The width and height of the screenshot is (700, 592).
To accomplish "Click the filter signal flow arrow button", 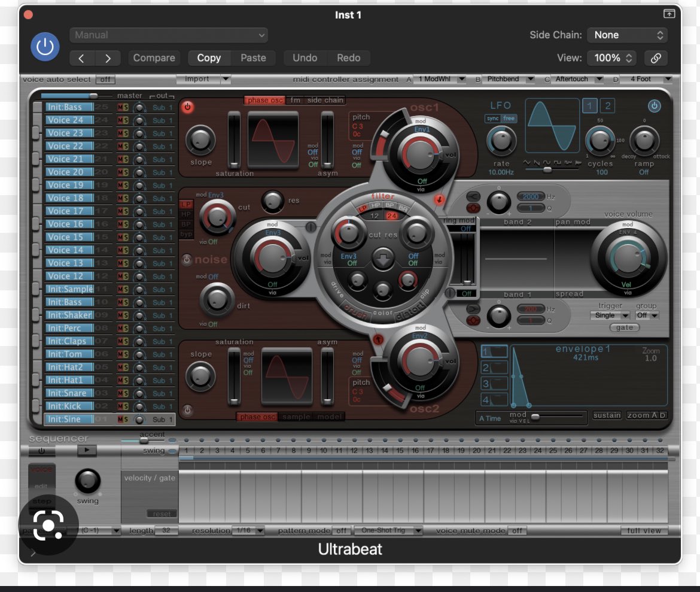I will point(382,259).
